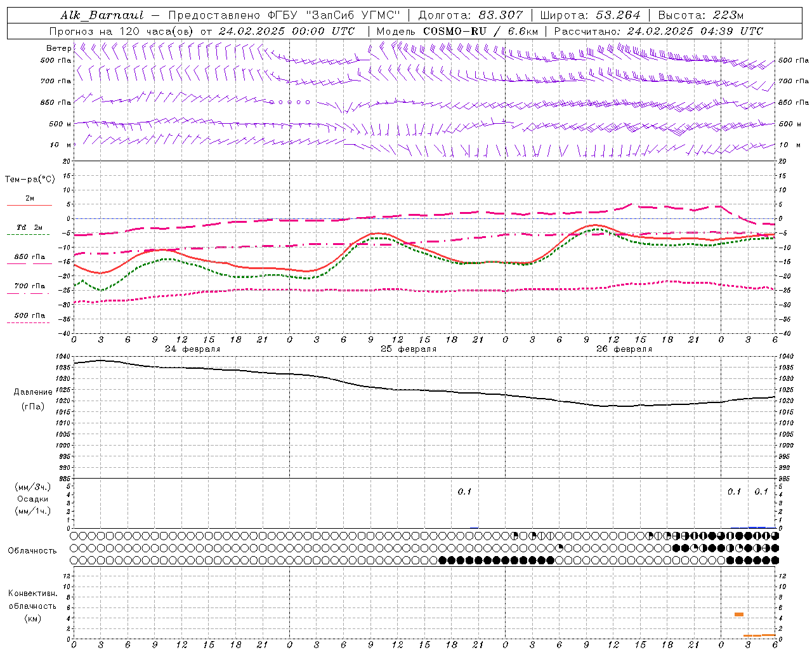
Task: Select the "Долгота: 83.307" longitude value
Action: click(471, 15)
